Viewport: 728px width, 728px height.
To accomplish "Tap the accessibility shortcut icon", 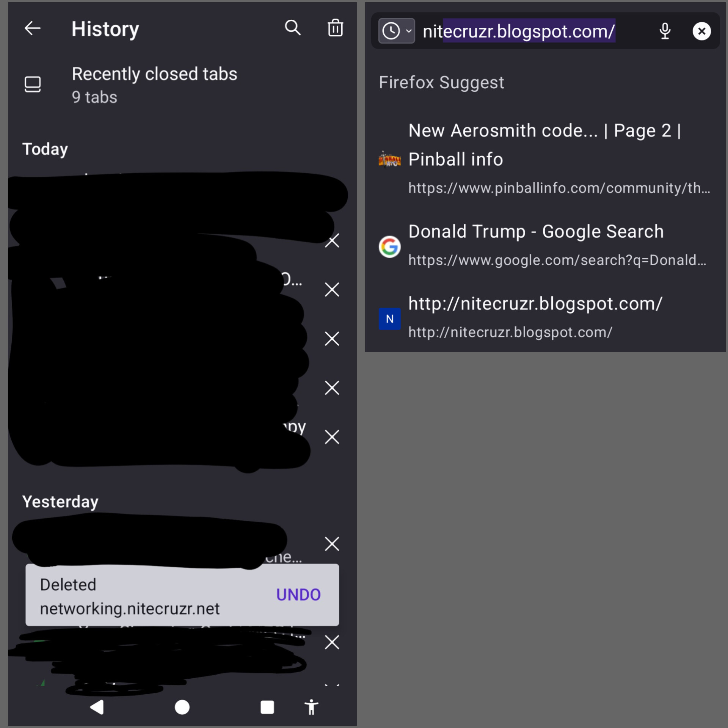I will [311, 707].
